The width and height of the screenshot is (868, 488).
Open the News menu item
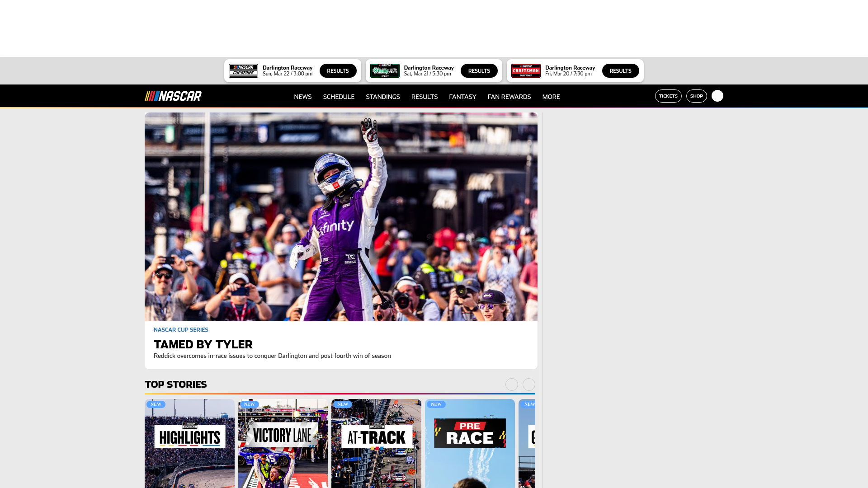[302, 97]
